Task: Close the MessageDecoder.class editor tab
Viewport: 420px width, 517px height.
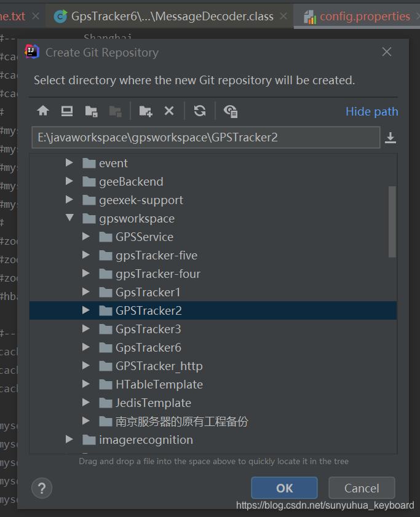Action: pos(283,16)
